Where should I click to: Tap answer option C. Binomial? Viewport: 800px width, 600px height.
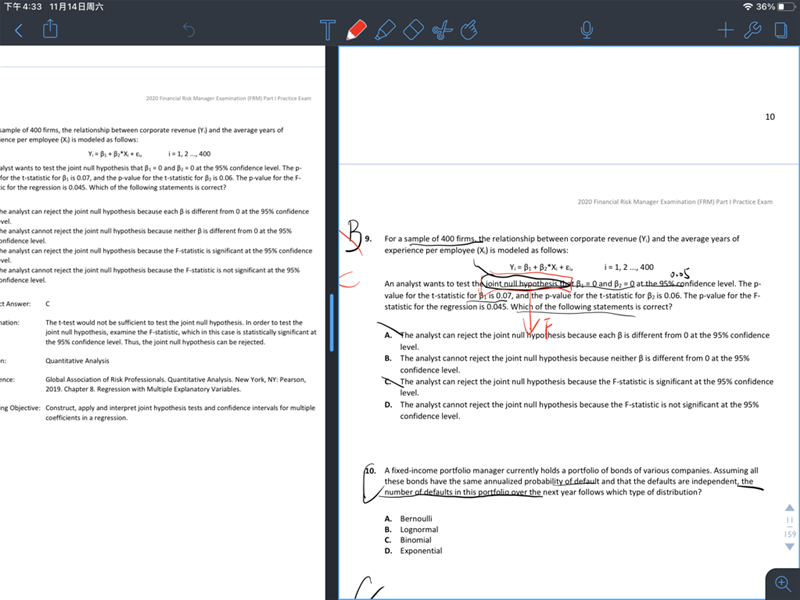(408, 540)
